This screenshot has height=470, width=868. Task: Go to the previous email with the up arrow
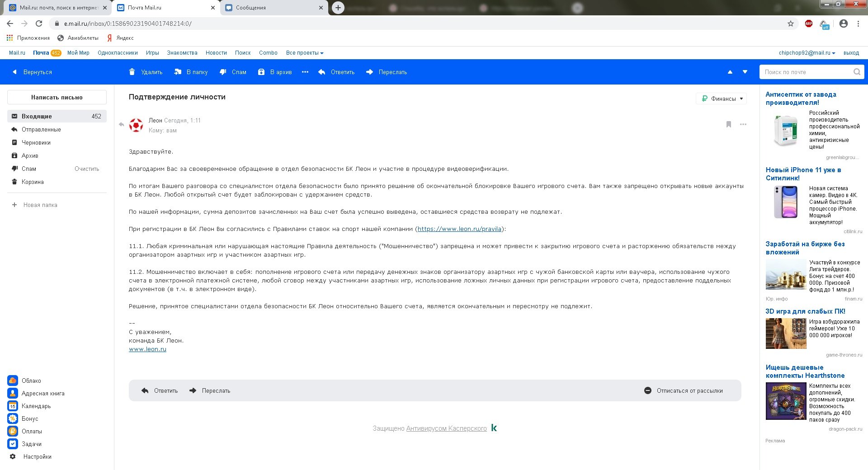click(730, 72)
